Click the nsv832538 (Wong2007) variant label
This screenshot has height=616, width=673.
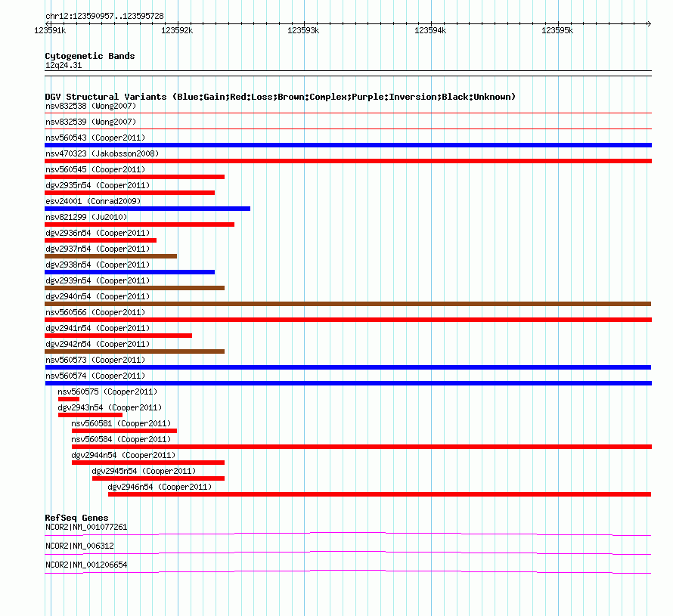[91, 106]
